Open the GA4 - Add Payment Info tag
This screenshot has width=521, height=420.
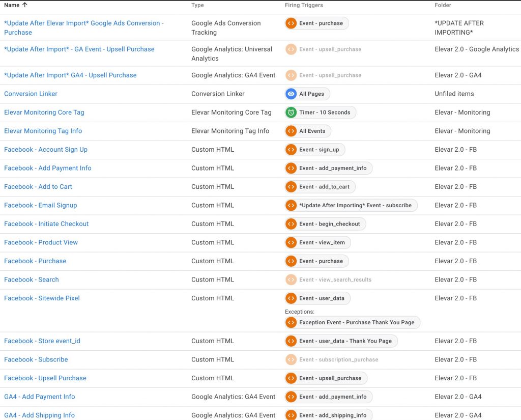pyautogui.click(x=40, y=397)
